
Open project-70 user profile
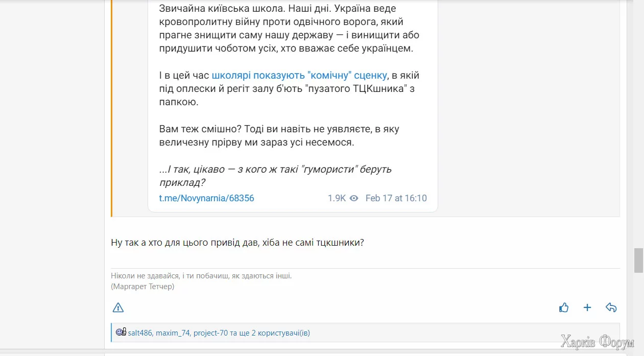(x=210, y=333)
